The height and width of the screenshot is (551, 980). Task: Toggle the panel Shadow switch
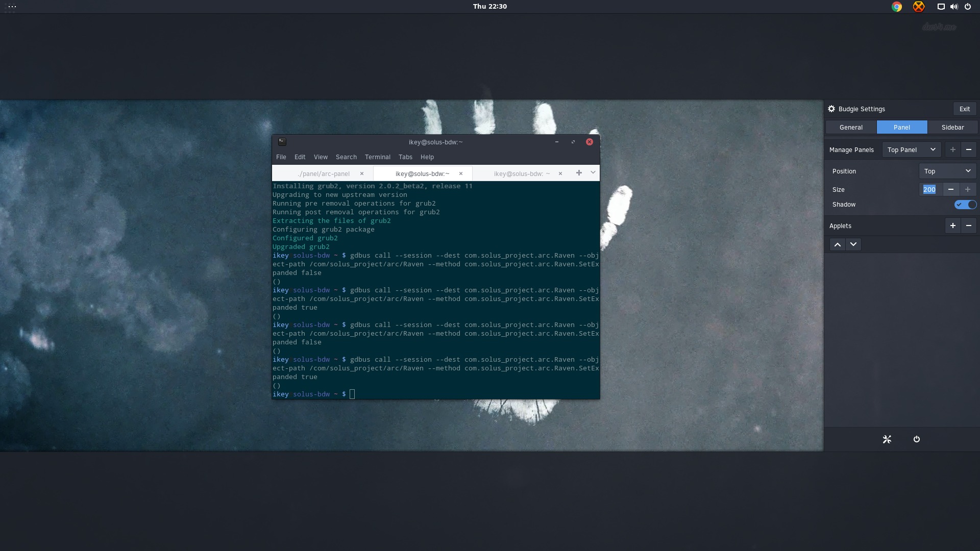tap(965, 205)
